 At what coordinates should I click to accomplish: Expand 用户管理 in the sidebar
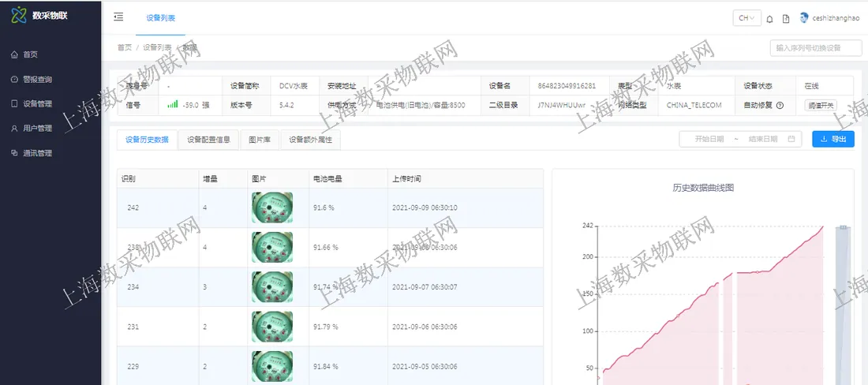pyautogui.click(x=37, y=129)
